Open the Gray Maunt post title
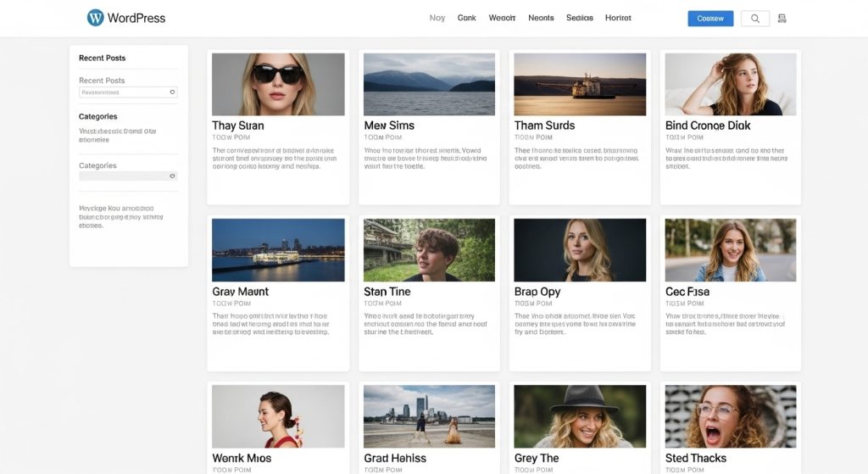The width and height of the screenshot is (868, 474). click(x=240, y=292)
